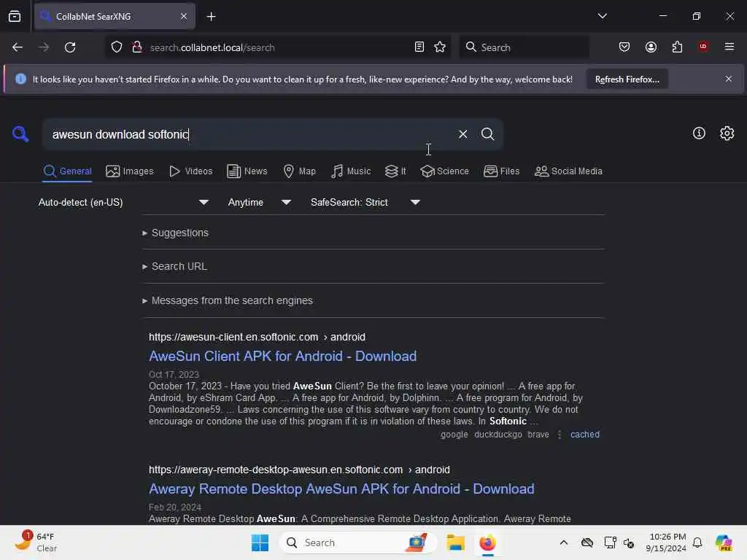List all tabs chevron
The height and width of the screenshot is (560, 747).
click(x=602, y=16)
